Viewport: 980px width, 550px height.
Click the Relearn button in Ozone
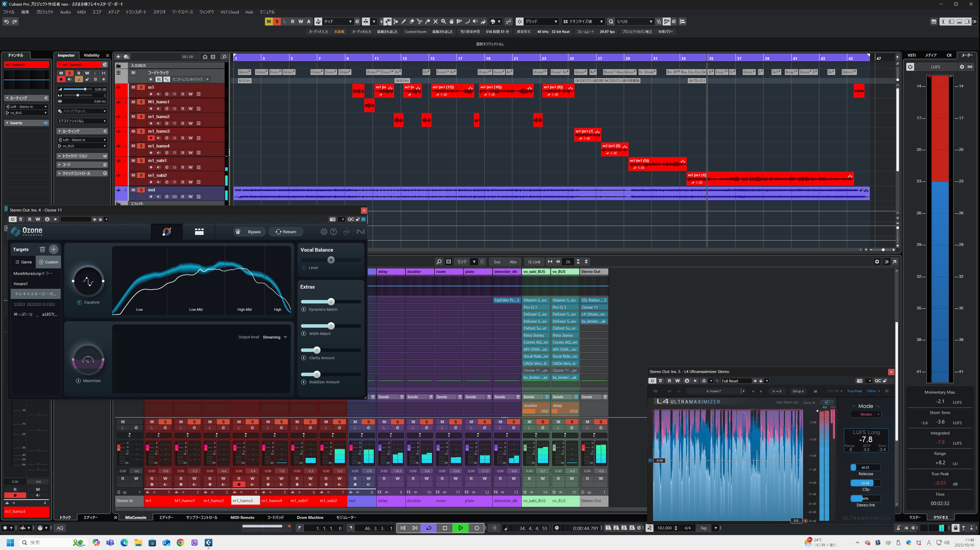pos(286,231)
